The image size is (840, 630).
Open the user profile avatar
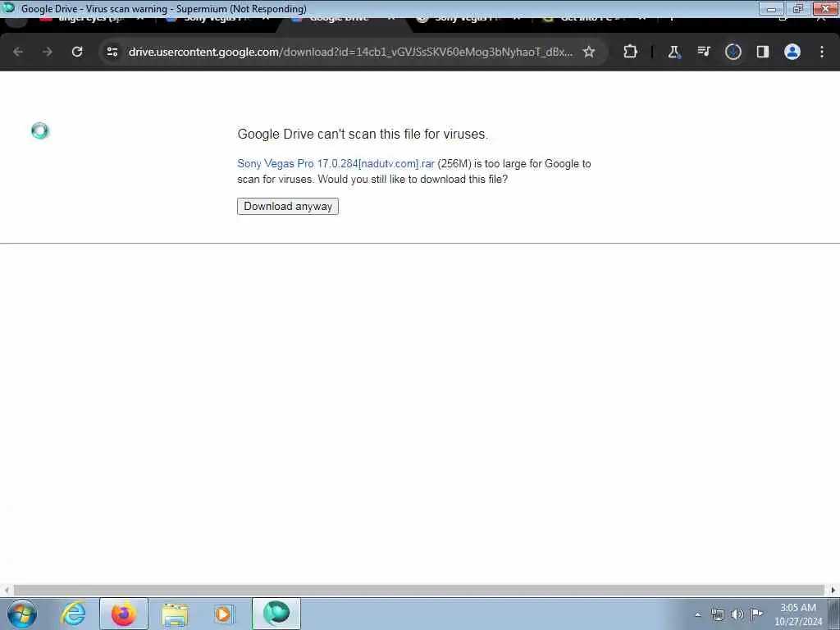[x=792, y=52]
